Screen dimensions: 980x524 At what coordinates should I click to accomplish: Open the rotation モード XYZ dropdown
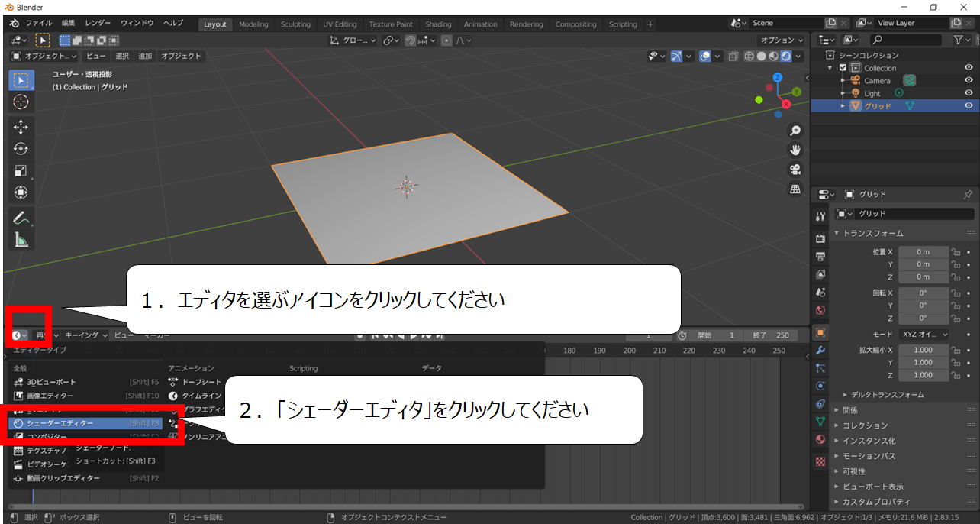coord(924,335)
